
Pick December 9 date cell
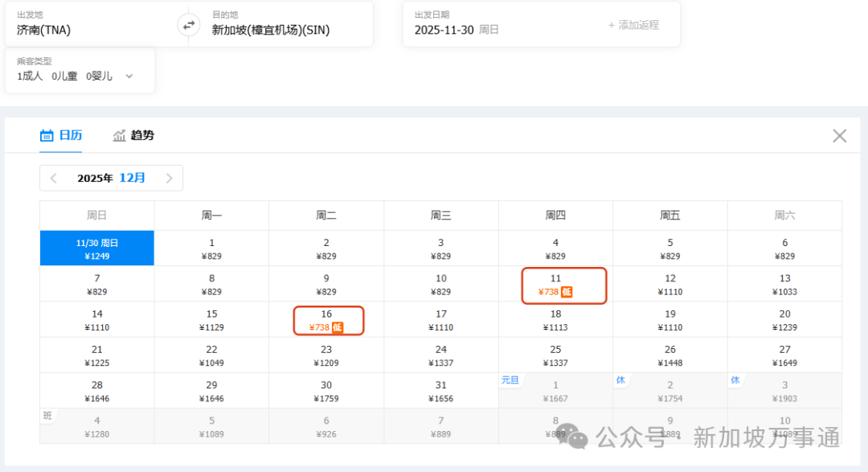326,284
